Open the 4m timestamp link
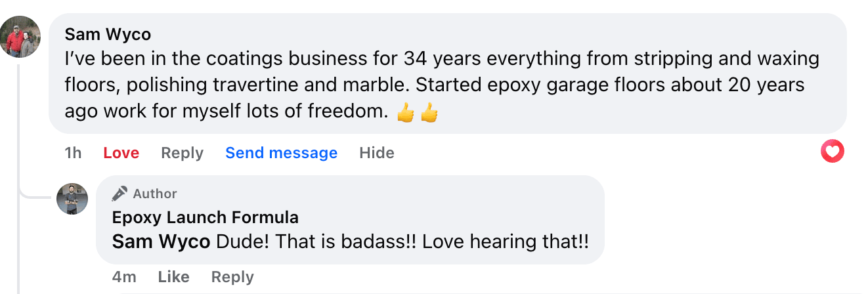Image resolution: width=868 pixels, height=294 pixels. point(124,277)
